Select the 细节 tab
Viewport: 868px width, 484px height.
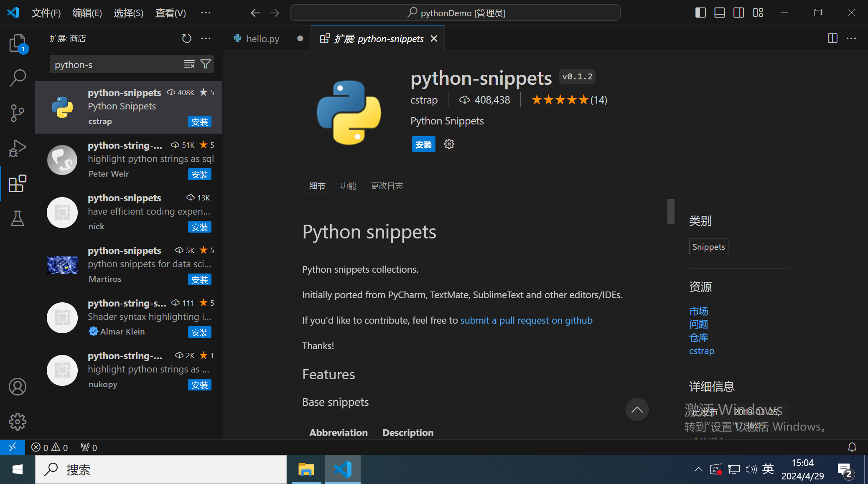(x=317, y=186)
